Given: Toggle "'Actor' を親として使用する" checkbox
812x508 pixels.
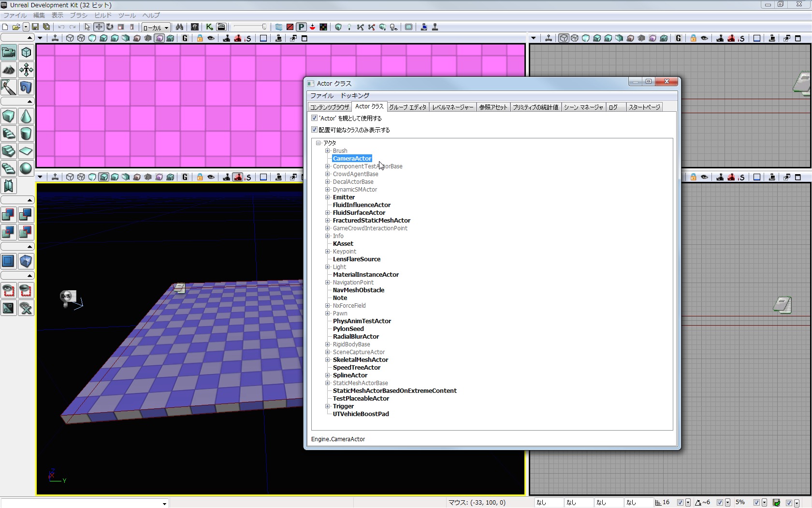Looking at the screenshot, I should coord(315,118).
